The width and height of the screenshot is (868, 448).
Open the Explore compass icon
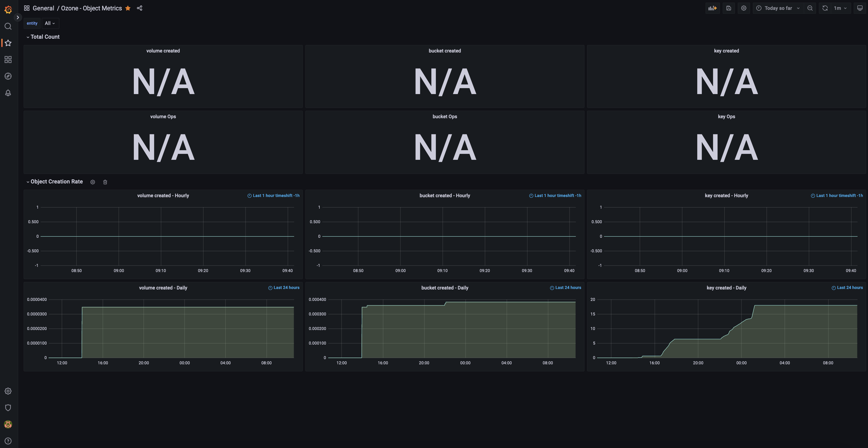8,76
